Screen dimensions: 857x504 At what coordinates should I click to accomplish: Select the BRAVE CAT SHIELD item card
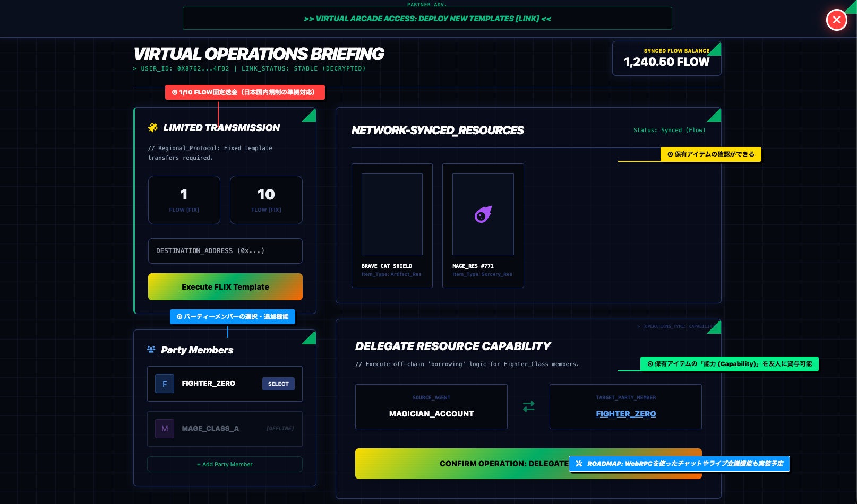click(x=392, y=225)
